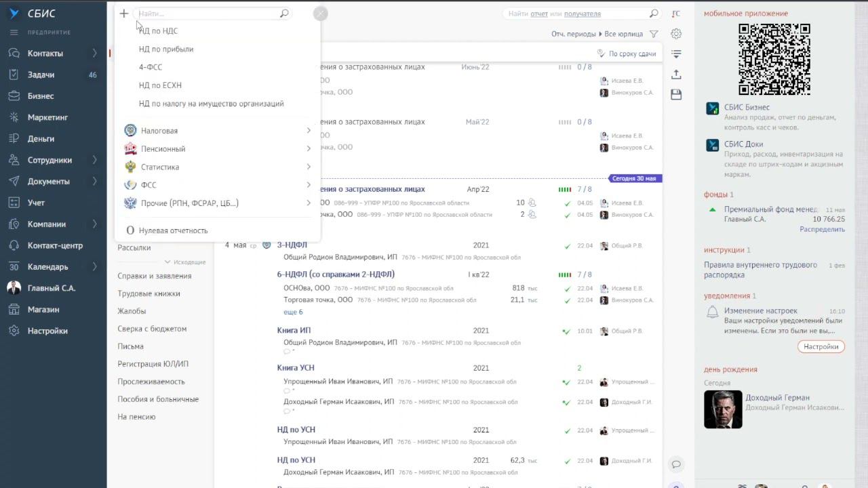Open Главный С.А. profile avatar
This screenshot has width=868, height=488.
14,288
